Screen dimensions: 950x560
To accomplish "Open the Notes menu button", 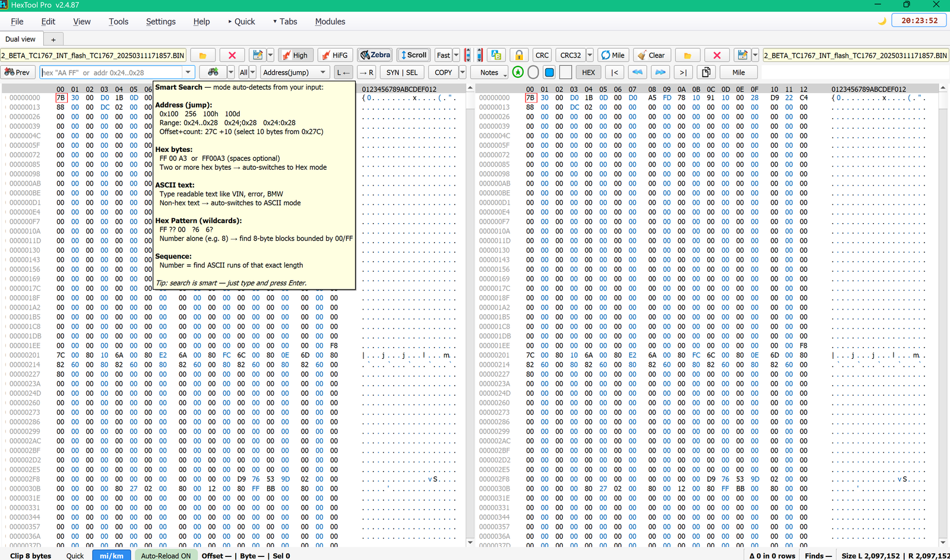I will [490, 72].
